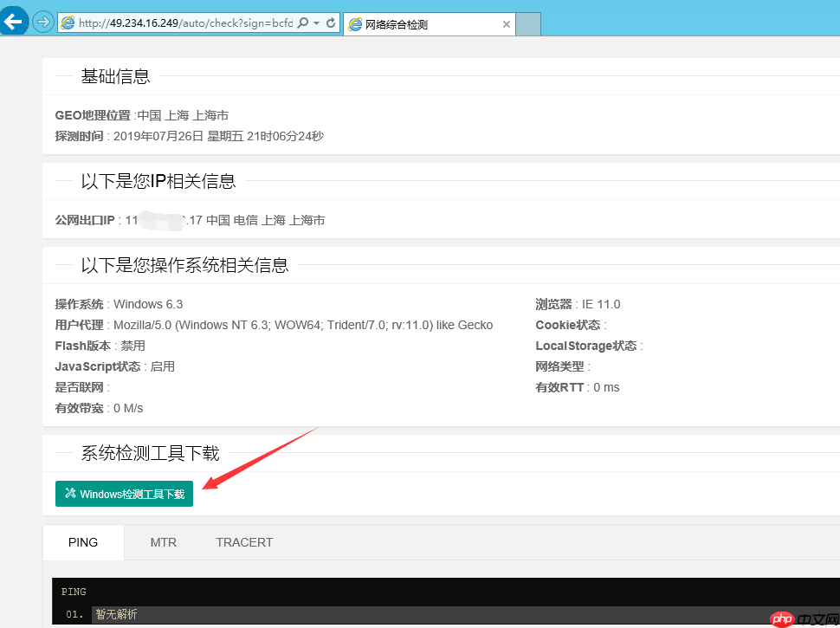Click the browser Back arrow button
This screenshot has width=840, height=628.
pyautogui.click(x=13, y=22)
